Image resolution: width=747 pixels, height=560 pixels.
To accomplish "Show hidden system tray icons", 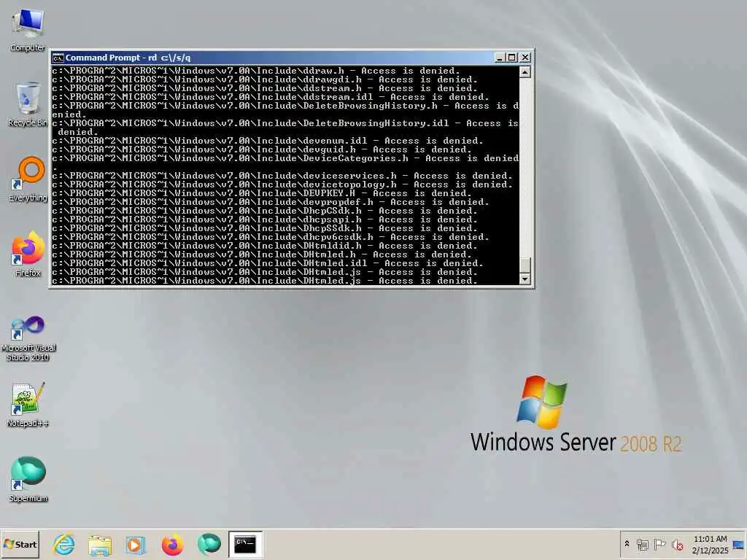I will pos(627,544).
